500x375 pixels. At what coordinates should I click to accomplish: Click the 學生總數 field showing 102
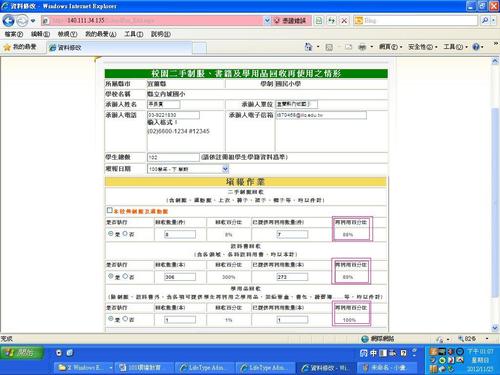tap(173, 157)
